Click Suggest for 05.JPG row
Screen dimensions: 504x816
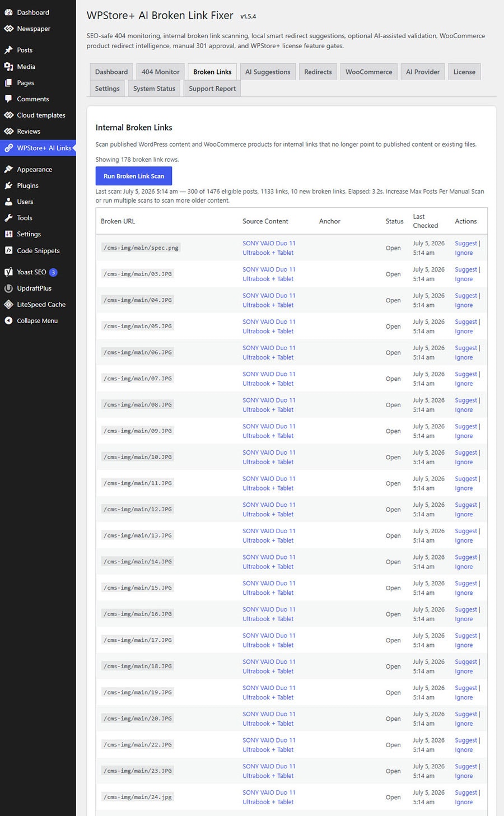(466, 321)
